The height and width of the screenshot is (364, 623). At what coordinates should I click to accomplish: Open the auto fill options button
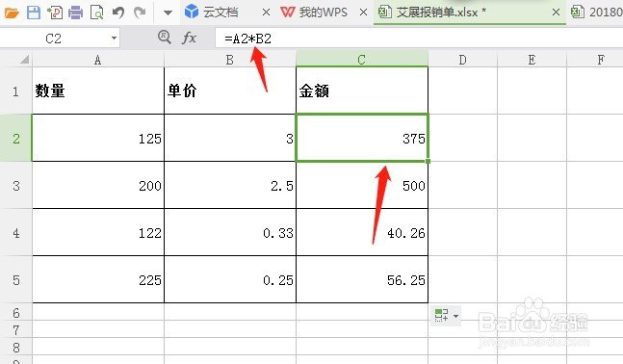click(446, 316)
